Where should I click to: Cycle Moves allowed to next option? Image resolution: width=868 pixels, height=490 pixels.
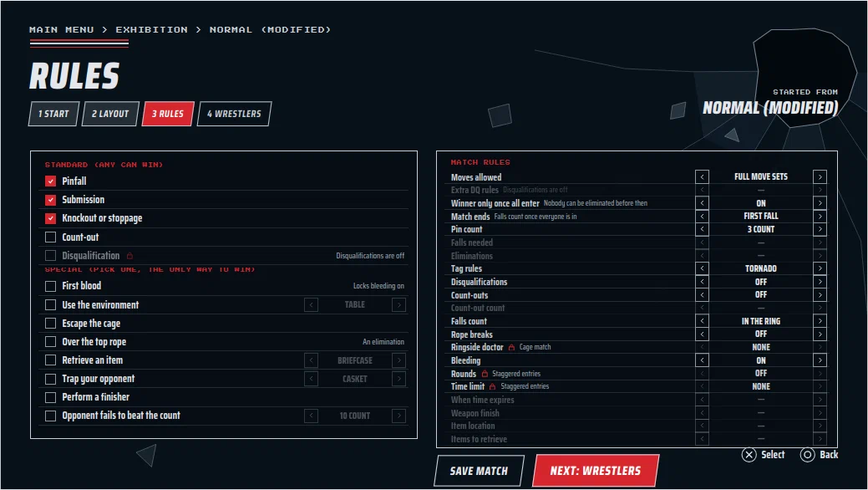(x=820, y=176)
